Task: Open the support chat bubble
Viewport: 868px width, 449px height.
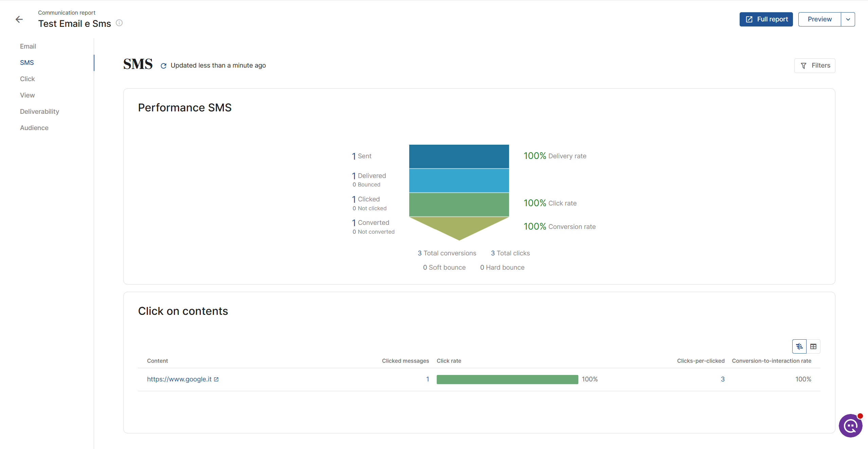Action: coord(850,426)
